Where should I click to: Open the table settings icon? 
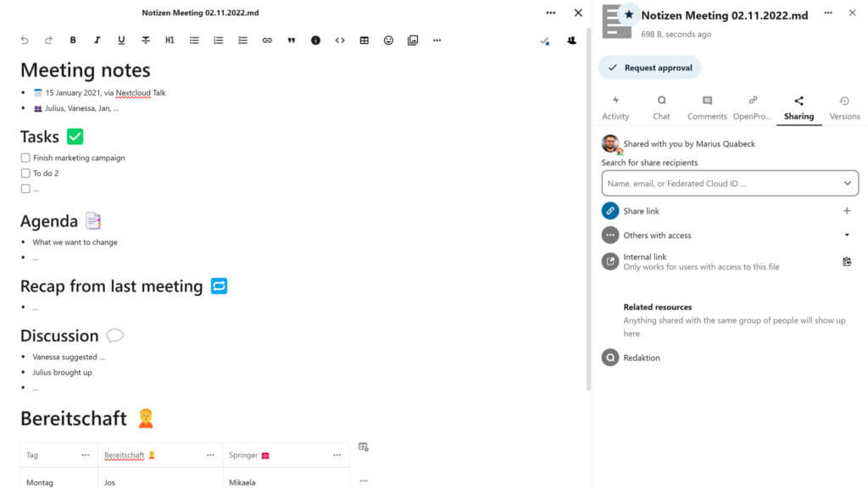(363, 447)
